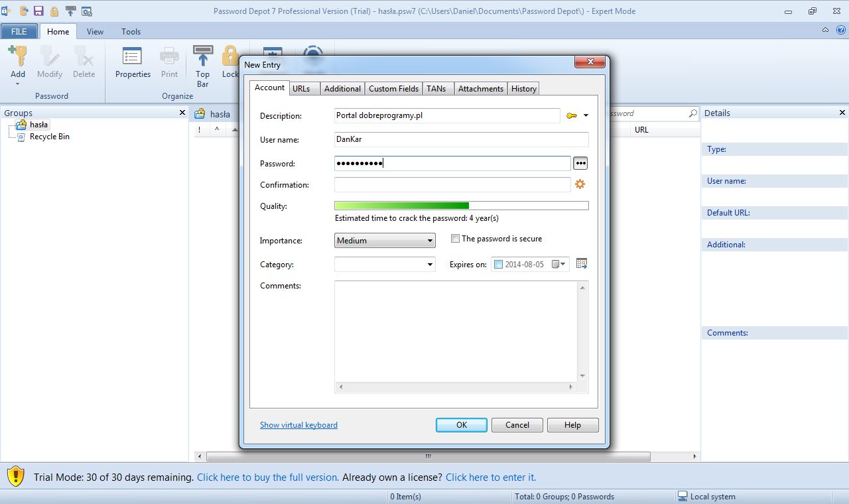Click into the Description field
This screenshot has height=504, width=849.
(447, 115)
